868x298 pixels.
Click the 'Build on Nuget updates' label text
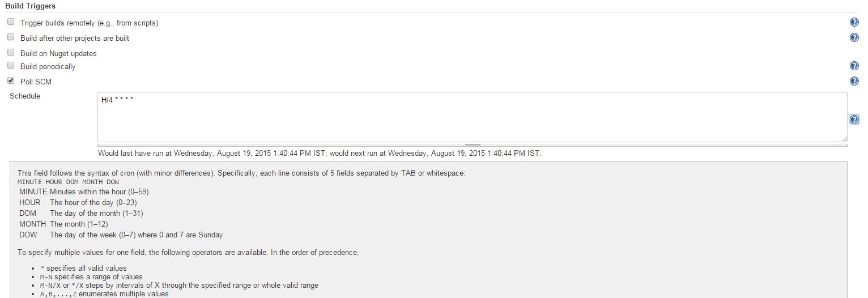[x=58, y=54]
